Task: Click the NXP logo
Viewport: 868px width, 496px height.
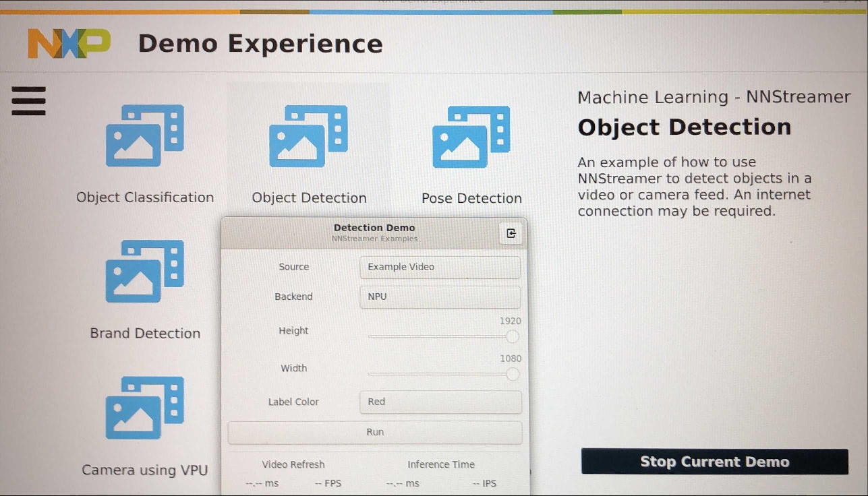Action: [x=69, y=44]
